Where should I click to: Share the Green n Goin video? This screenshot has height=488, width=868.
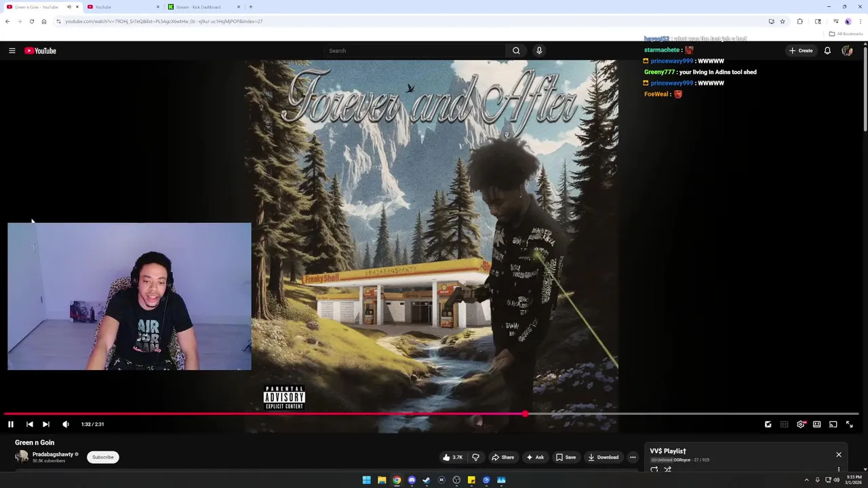(502, 457)
